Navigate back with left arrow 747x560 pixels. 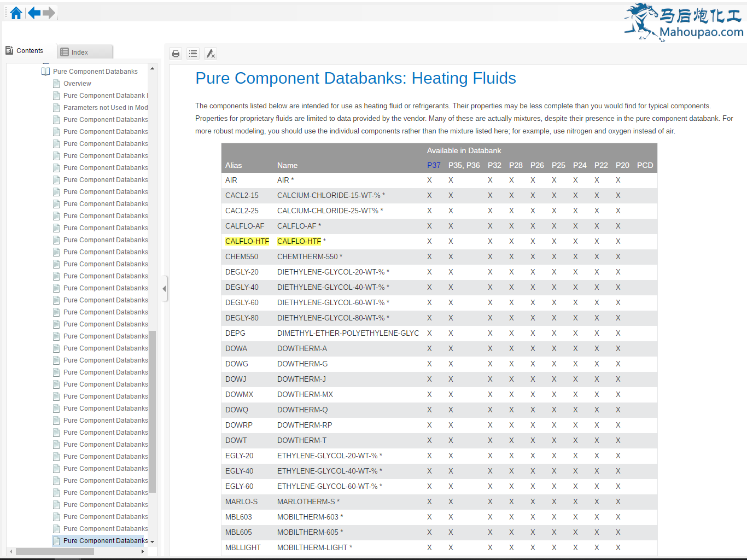point(34,13)
